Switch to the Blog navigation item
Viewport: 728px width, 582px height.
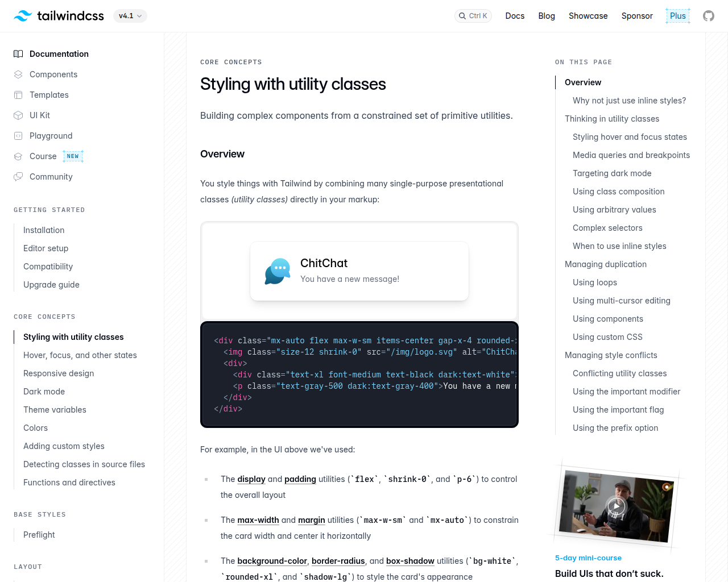547,15
